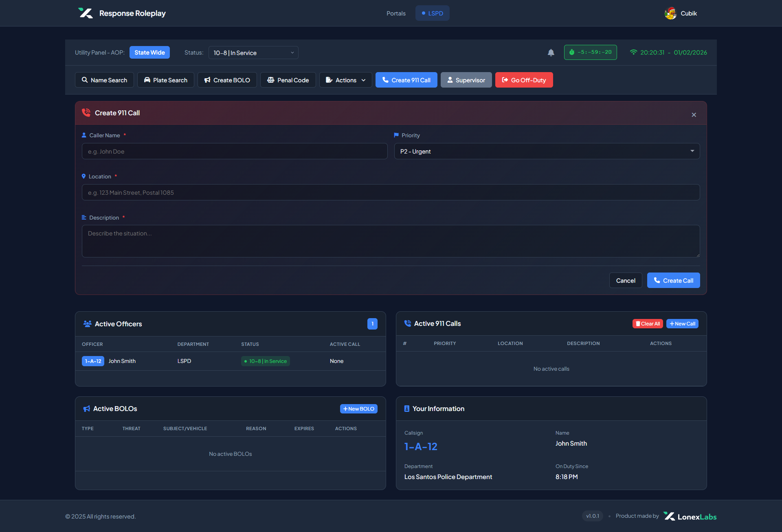Open the Portals menu item

point(396,13)
